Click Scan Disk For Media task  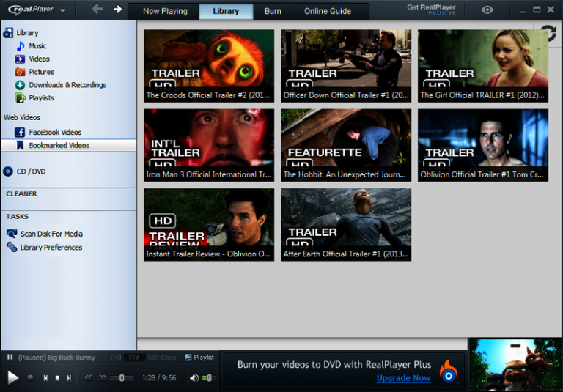51,234
